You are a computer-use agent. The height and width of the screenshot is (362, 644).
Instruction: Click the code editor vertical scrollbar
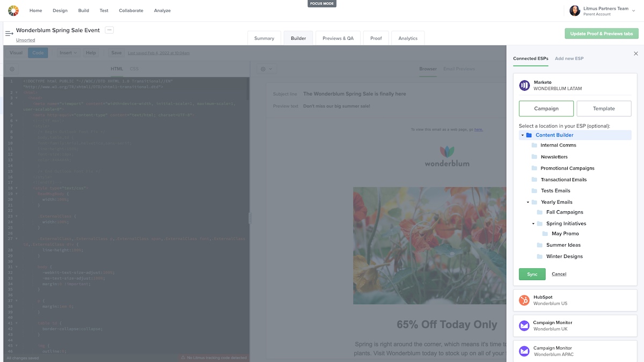[x=248, y=88]
